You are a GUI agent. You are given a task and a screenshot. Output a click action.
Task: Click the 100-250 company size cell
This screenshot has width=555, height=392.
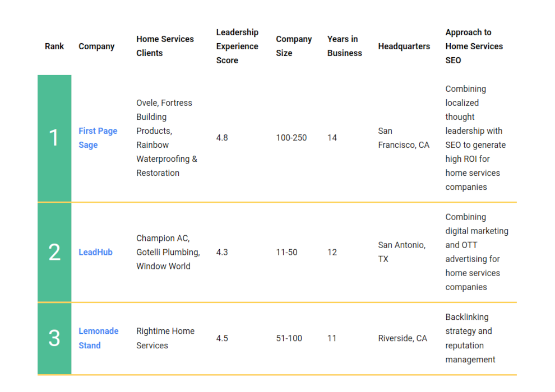[x=292, y=138]
